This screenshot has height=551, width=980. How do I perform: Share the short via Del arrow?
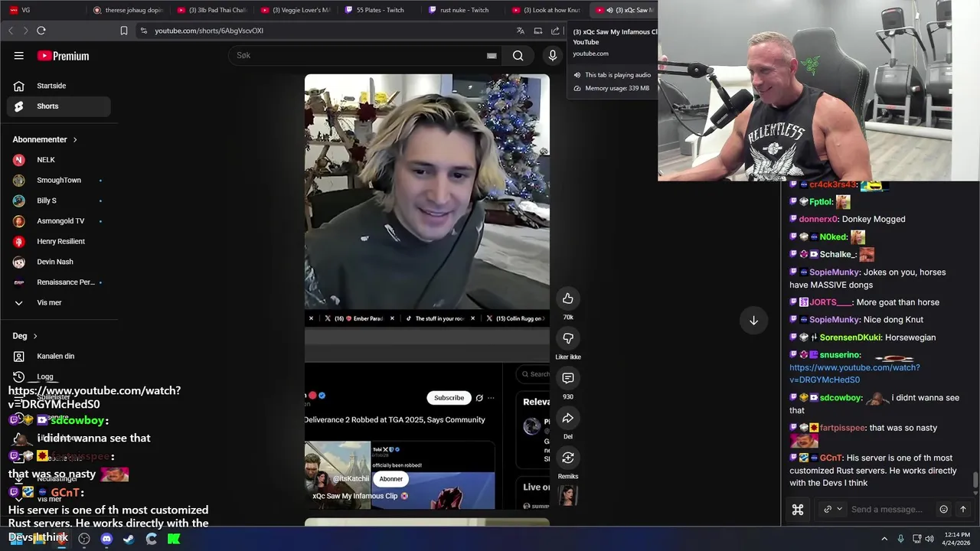(568, 418)
